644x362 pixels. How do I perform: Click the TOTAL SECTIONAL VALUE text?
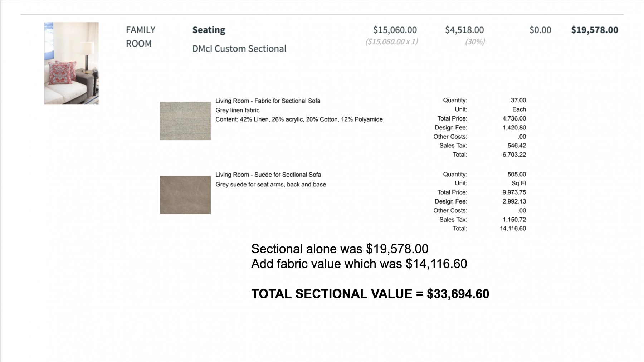370,294
